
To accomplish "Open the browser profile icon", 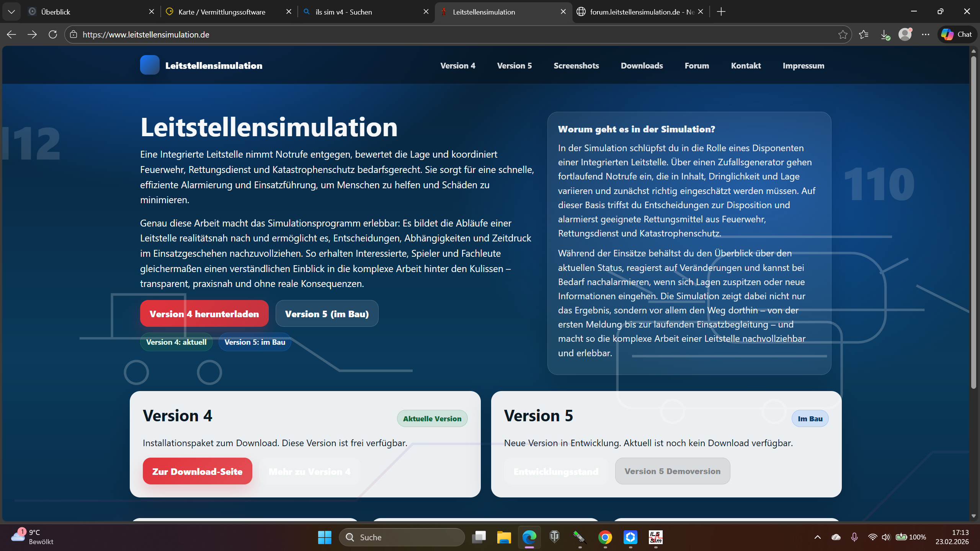I will coord(905,34).
